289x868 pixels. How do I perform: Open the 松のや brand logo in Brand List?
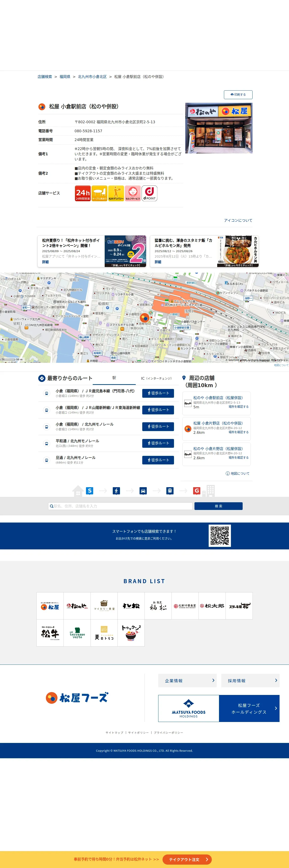pyautogui.click(x=77, y=606)
